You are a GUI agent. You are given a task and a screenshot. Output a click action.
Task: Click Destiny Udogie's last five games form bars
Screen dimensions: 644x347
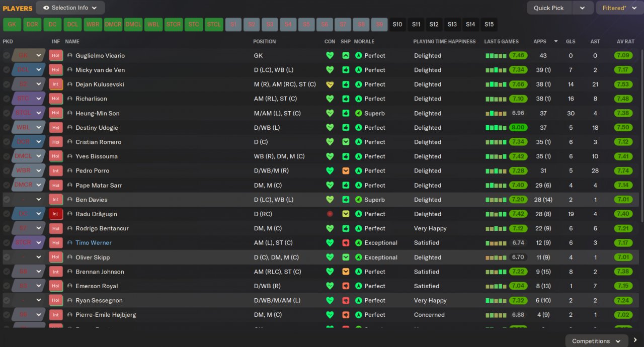click(x=496, y=128)
